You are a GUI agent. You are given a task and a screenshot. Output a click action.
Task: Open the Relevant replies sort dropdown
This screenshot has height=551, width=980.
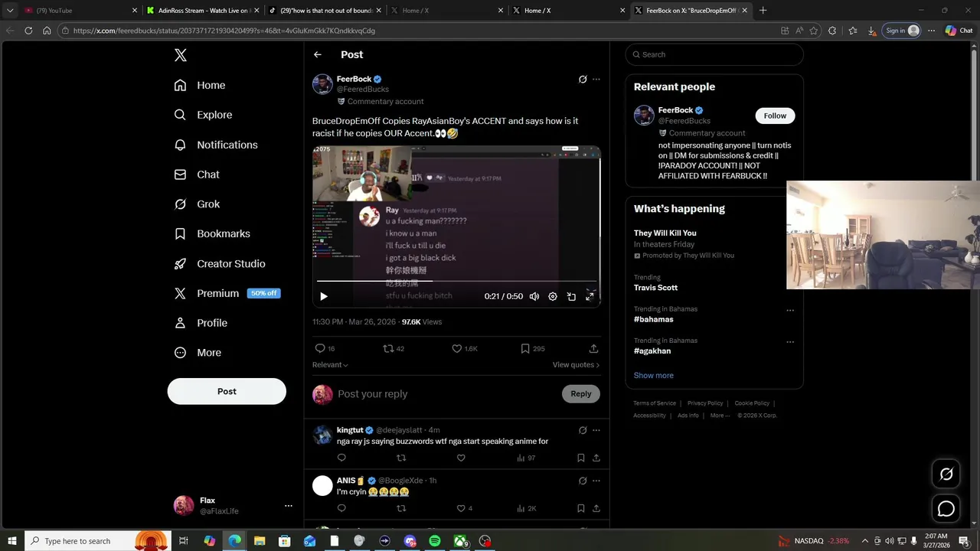(330, 365)
